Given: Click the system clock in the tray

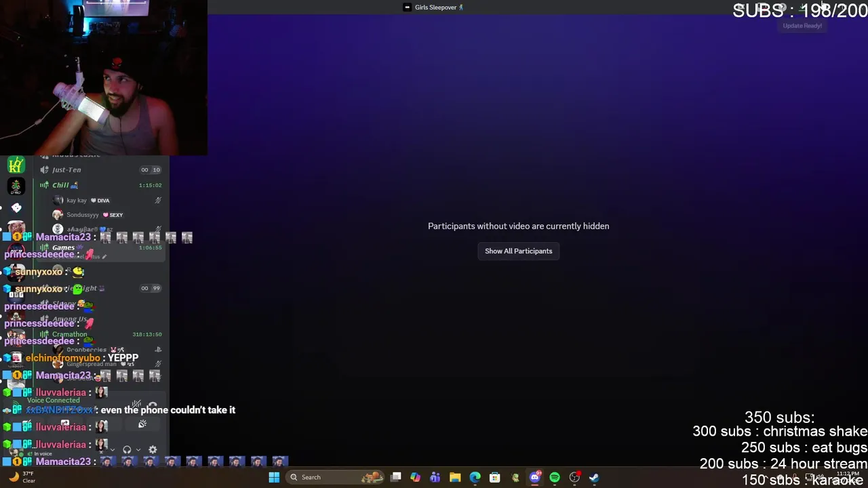Looking at the screenshot, I should 848,477.
